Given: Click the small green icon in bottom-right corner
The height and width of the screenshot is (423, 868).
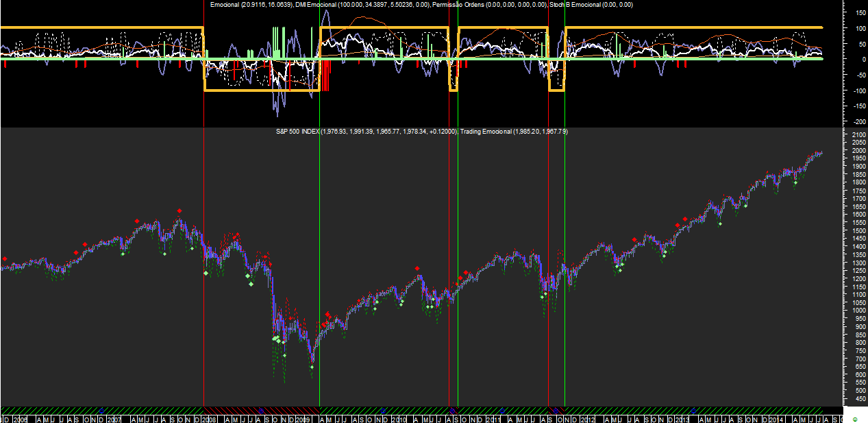Looking at the screenshot, I should [x=855, y=419].
